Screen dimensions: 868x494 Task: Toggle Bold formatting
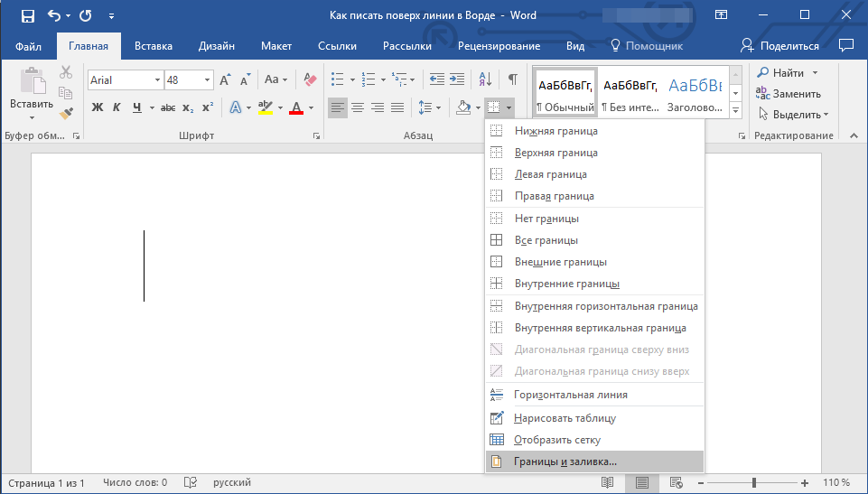point(98,108)
